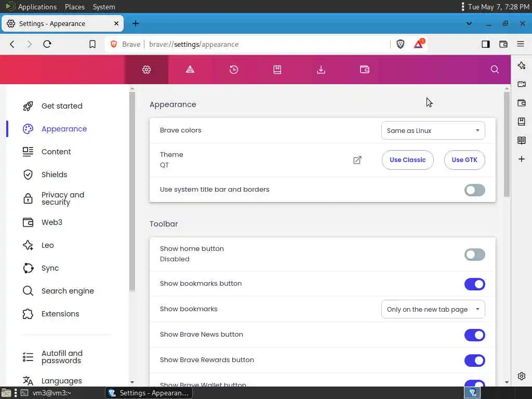Reload the page
This screenshot has width=532, height=399.
[x=47, y=44]
